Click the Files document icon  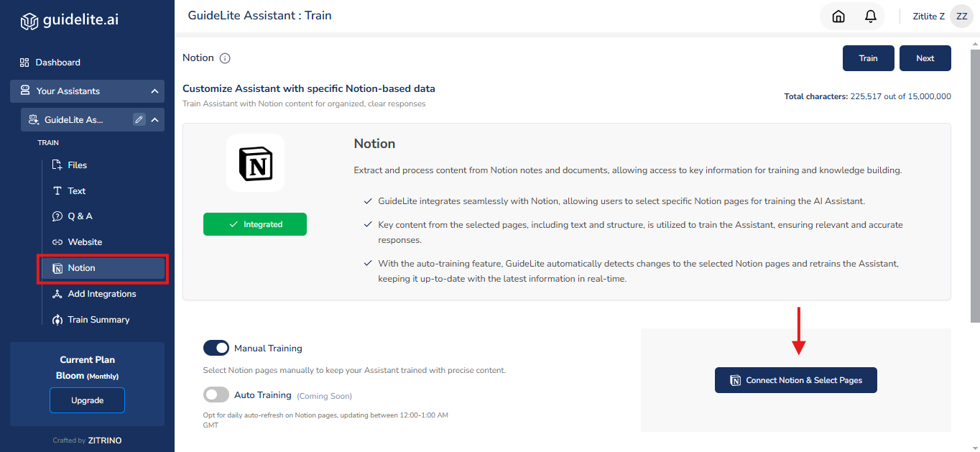pos(57,165)
